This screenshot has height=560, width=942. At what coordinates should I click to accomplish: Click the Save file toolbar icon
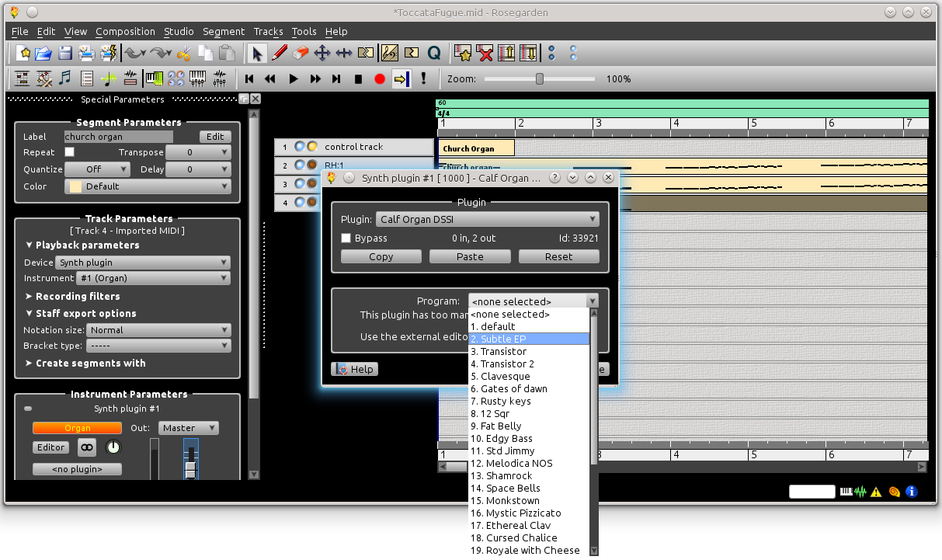[65, 54]
